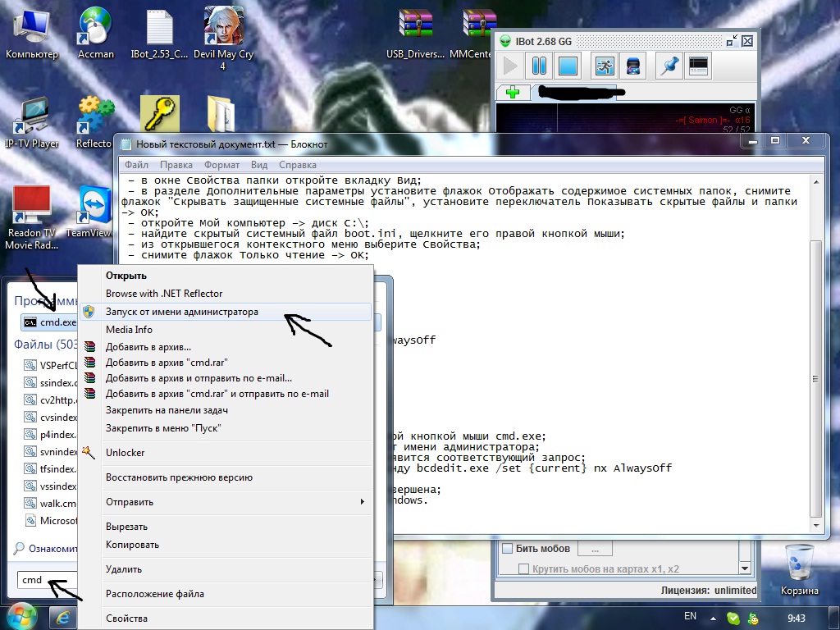
Task: Click the blue device icon in IBot toolbar
Action: point(633,66)
